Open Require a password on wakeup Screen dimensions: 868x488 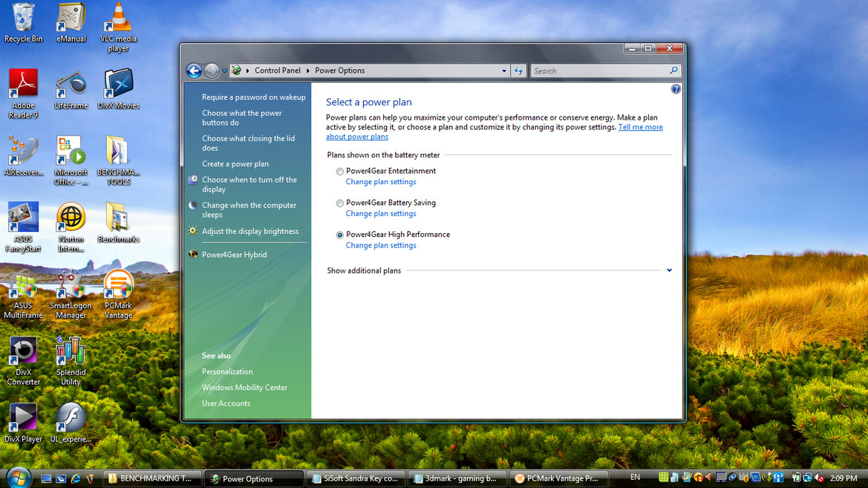tap(253, 97)
